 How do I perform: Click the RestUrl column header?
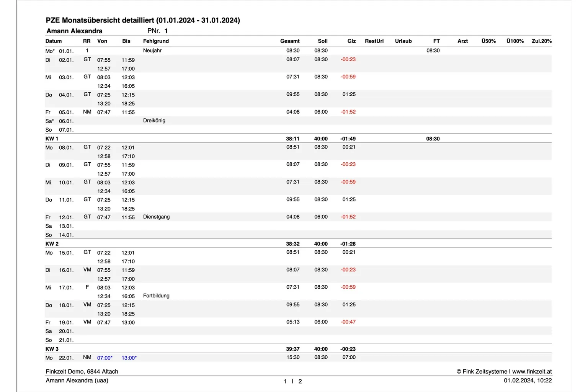374,41
